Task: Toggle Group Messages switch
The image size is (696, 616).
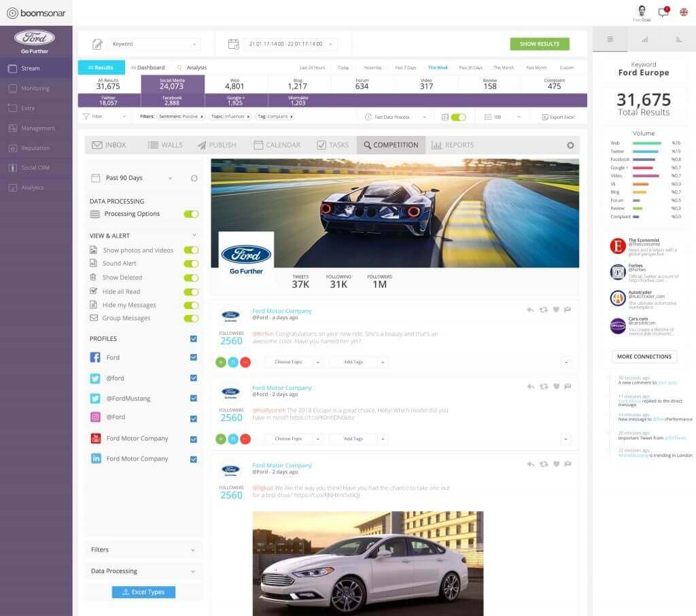Action: pyautogui.click(x=191, y=319)
